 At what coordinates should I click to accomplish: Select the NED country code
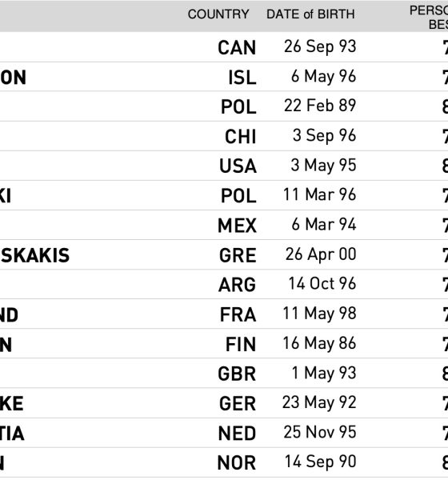point(237,434)
